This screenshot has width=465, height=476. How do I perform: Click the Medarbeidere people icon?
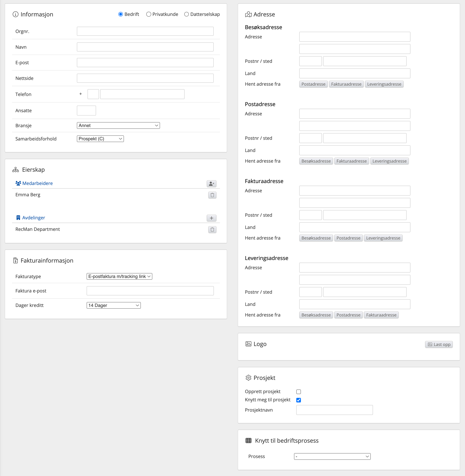(18, 183)
